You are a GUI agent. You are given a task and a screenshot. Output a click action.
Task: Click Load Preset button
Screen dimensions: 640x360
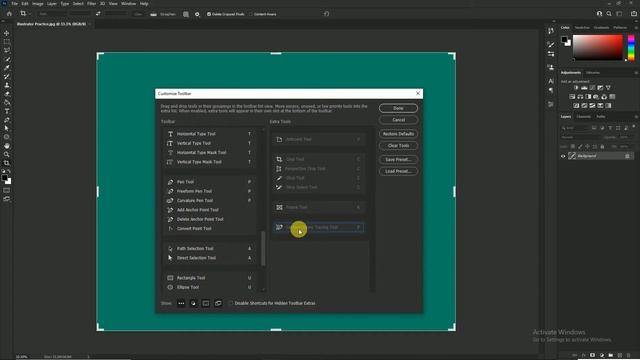398,171
